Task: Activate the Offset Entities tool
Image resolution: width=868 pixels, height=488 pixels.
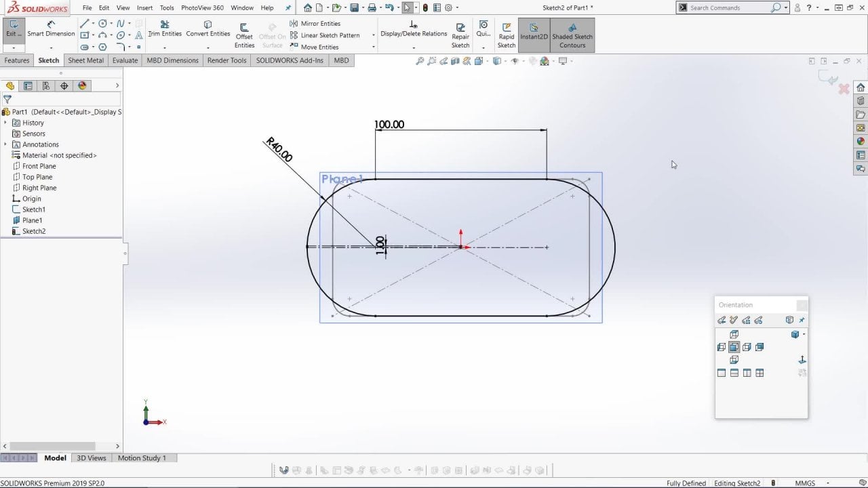Action: pos(244,35)
